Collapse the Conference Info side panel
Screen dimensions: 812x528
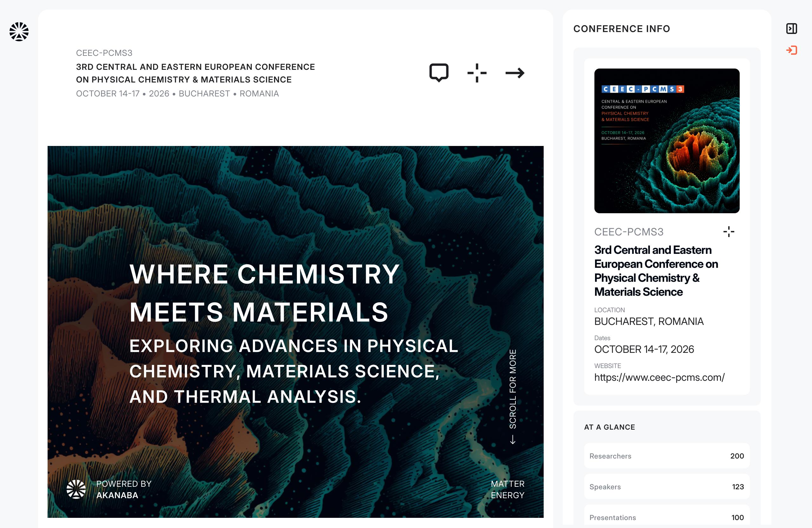coord(791,29)
